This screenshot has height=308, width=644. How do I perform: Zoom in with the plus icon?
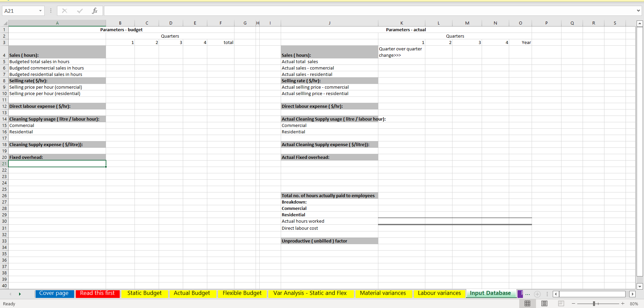[623, 304]
